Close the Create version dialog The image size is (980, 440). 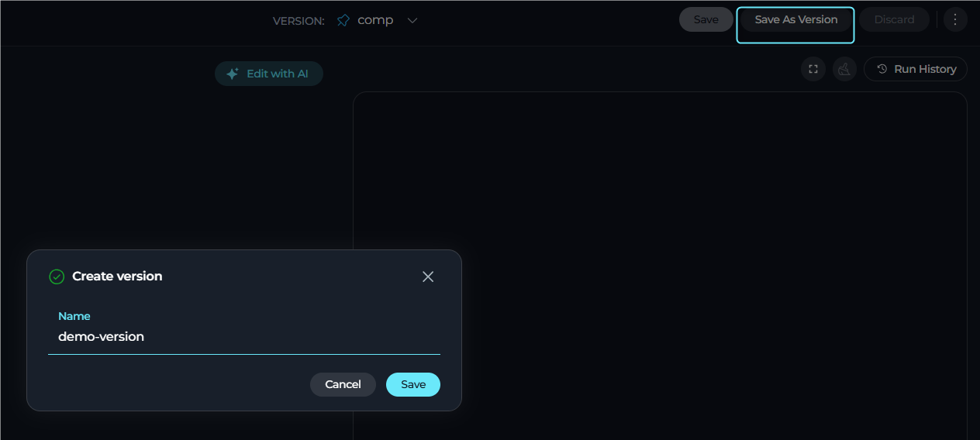click(428, 277)
